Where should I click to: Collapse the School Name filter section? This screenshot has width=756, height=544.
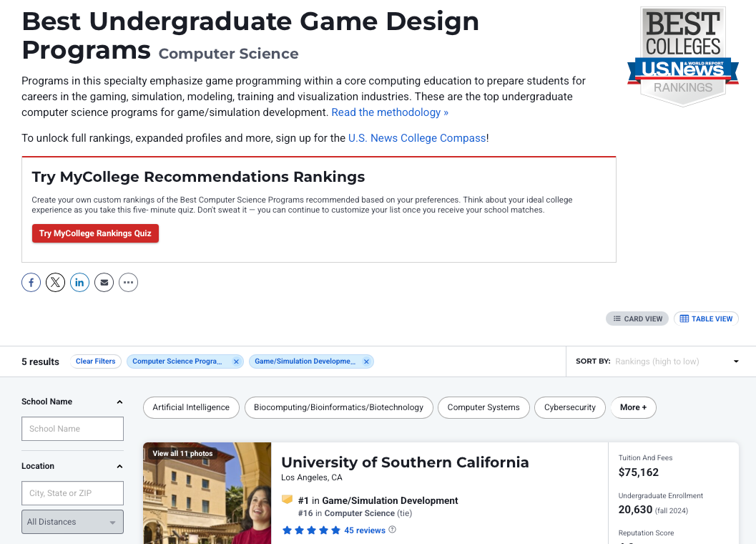coord(119,402)
